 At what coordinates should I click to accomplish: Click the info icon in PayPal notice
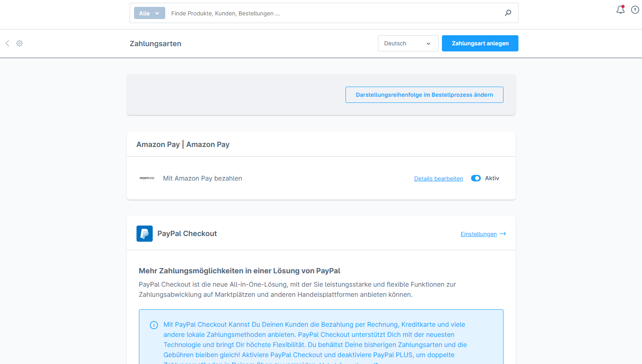154,325
